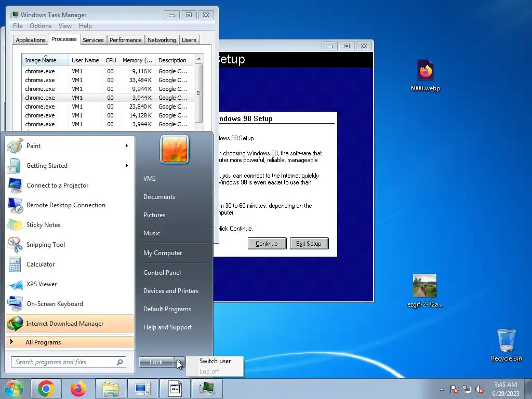Launch Remote Desktop Connection

tap(70, 205)
